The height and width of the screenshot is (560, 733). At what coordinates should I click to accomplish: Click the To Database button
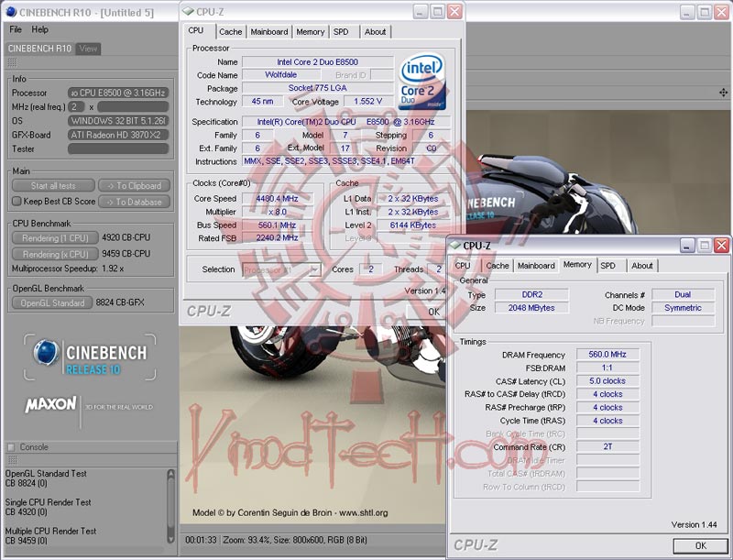[134, 202]
